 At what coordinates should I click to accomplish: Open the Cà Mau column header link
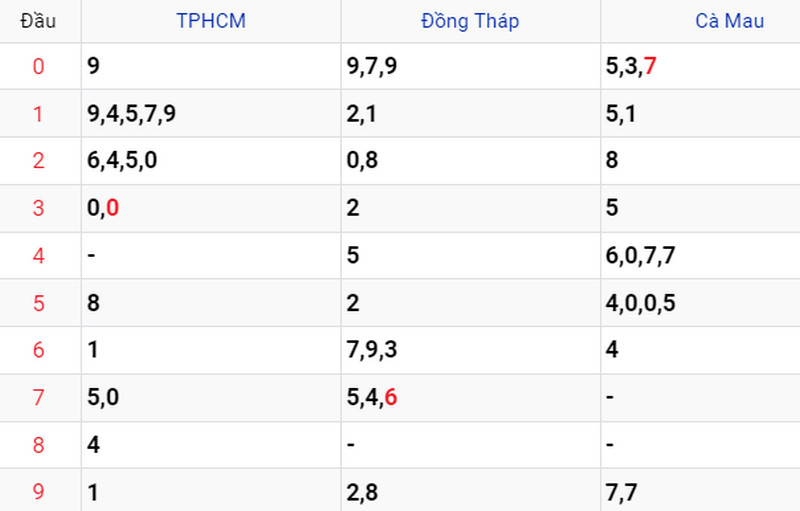730,21
